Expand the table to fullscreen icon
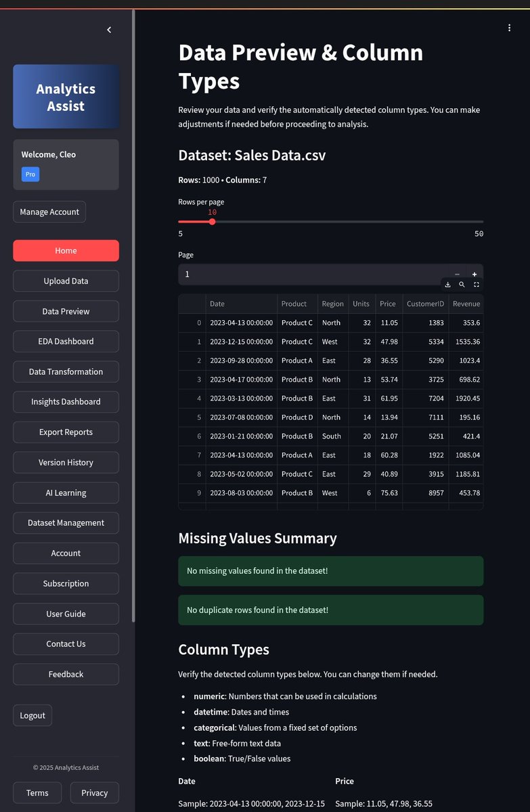 pos(477,285)
